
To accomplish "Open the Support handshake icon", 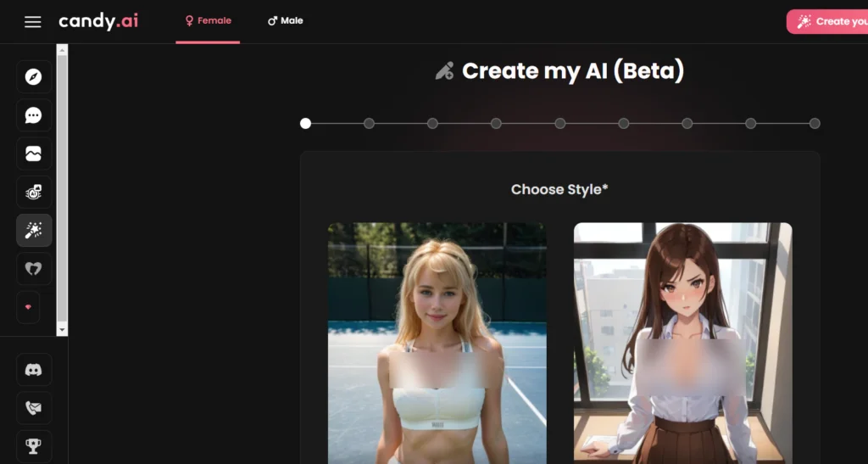I will [34, 408].
